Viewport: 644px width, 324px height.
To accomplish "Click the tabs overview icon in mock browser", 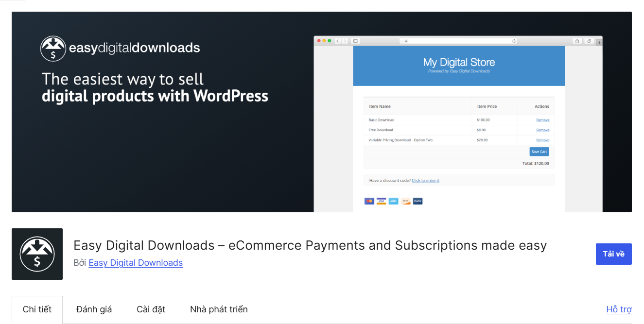I will point(589,41).
